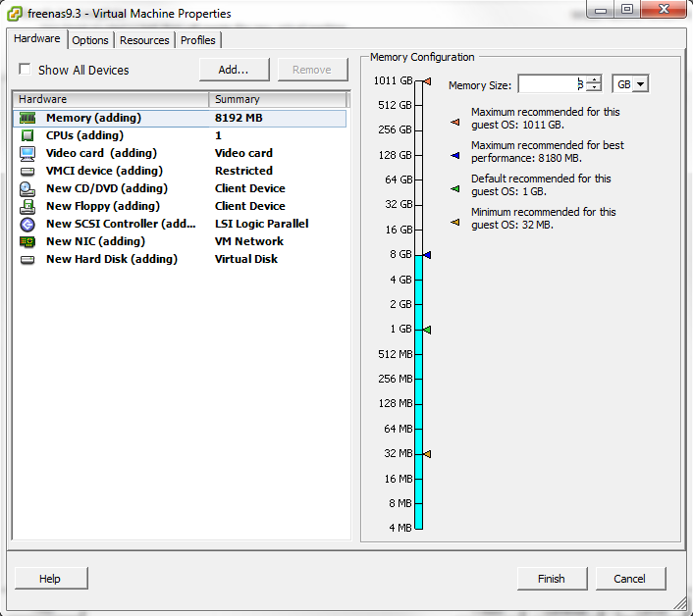Click the Remove button
This screenshot has width=693, height=616.
[x=312, y=70]
